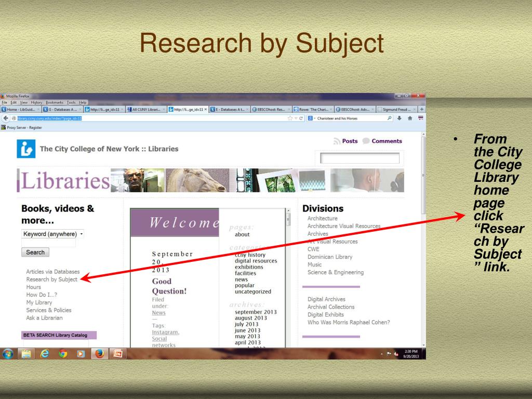This screenshot has width=532, height=399.
Task: Open Google Chrome from taskbar
Action: [x=63, y=354]
